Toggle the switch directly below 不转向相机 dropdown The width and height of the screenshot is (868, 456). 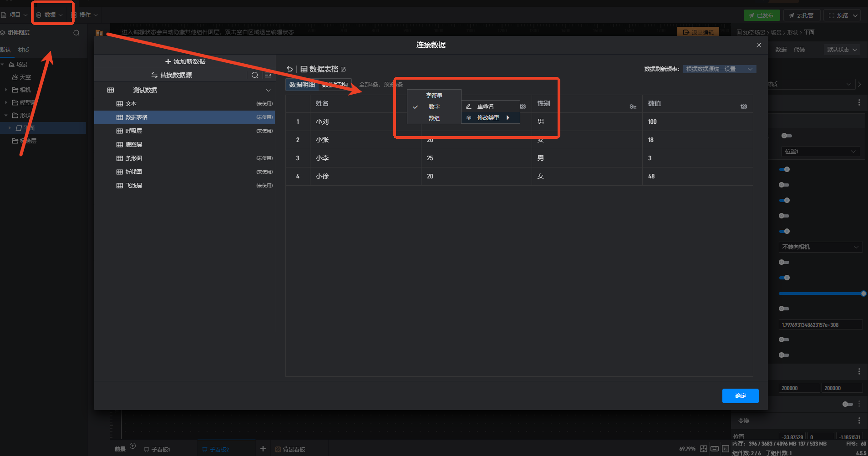[784, 262]
